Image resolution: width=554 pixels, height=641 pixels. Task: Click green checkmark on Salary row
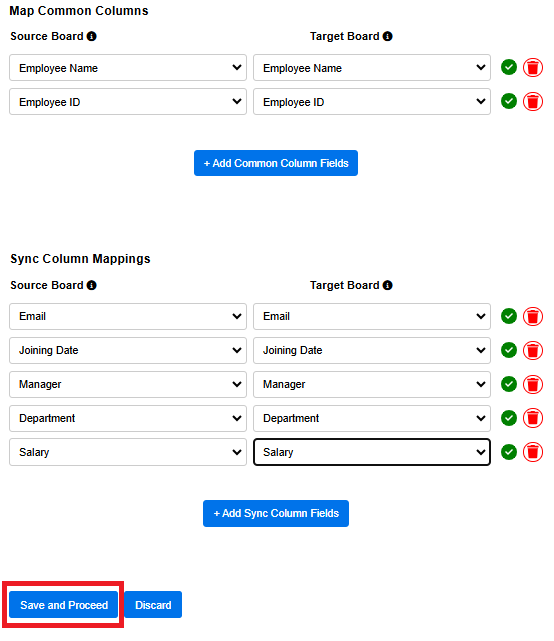pos(509,452)
